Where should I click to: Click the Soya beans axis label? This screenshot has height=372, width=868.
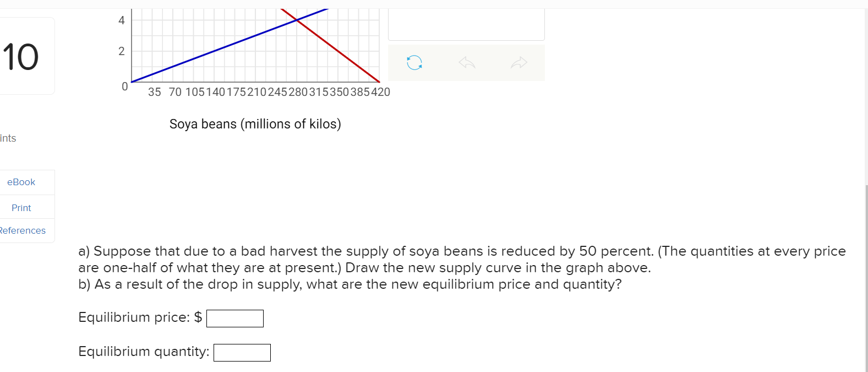tap(255, 123)
